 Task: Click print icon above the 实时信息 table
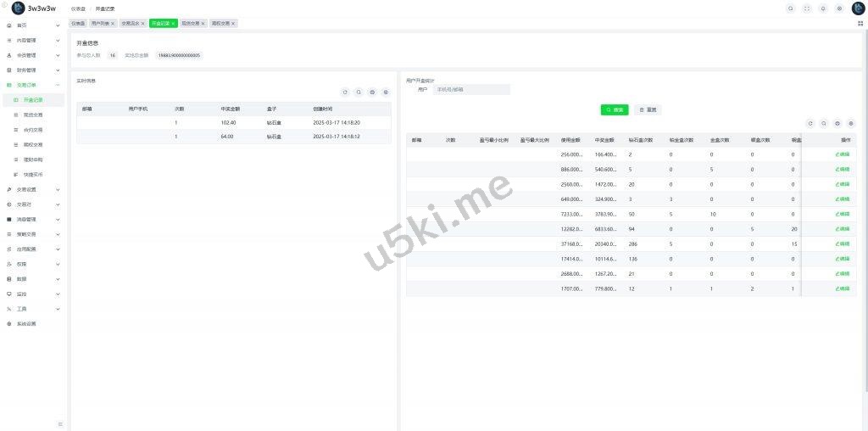[372, 92]
